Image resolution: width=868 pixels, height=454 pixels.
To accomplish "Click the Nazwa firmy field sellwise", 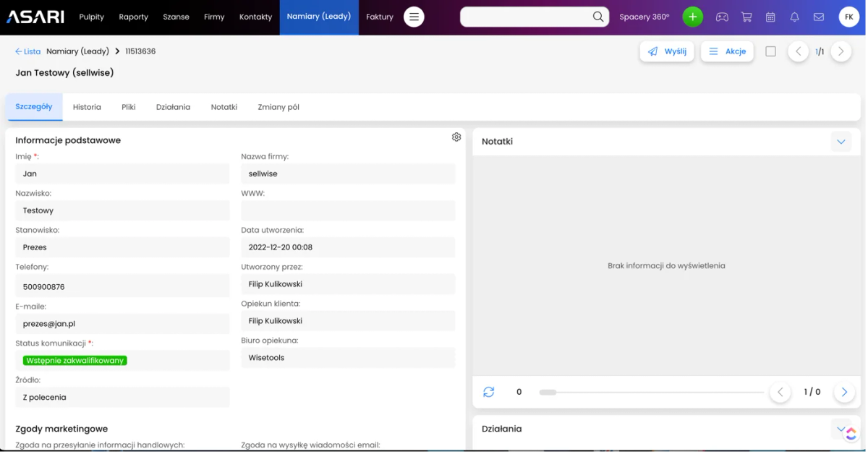I will tap(348, 174).
